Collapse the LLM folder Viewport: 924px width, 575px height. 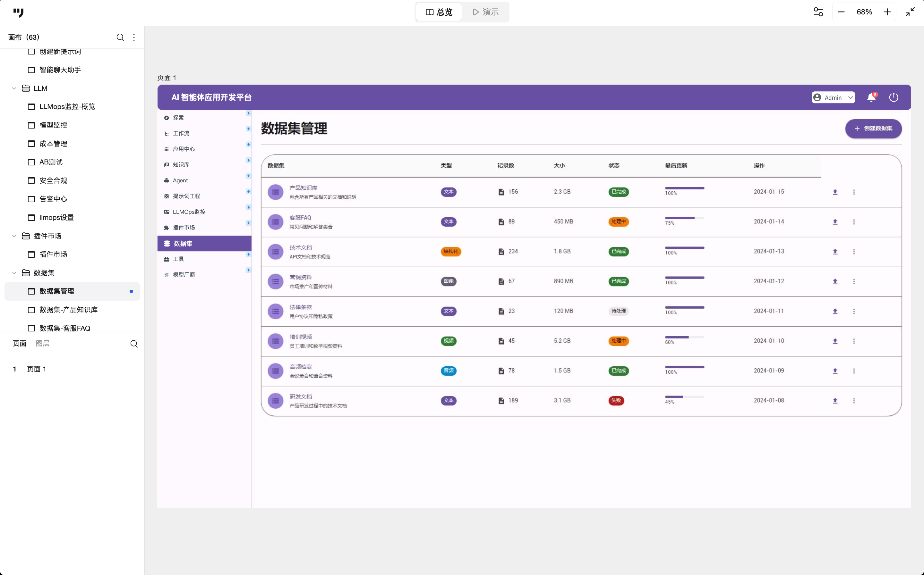click(14, 88)
